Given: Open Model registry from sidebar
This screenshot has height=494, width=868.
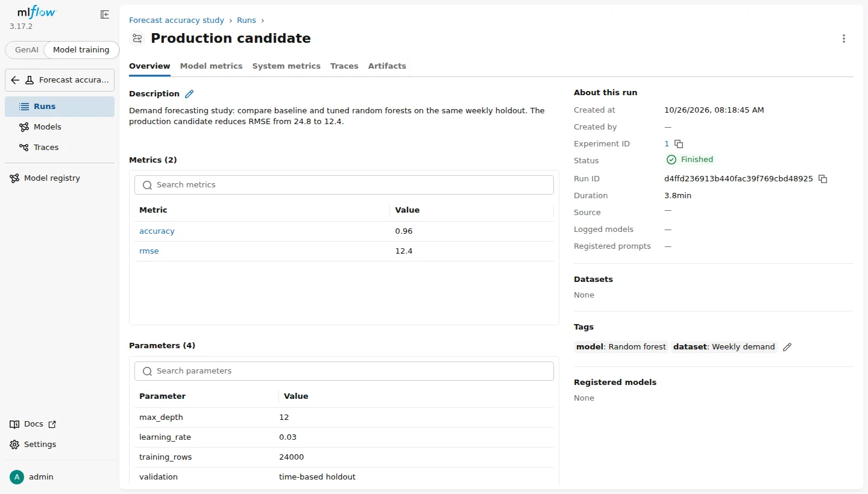Looking at the screenshot, I should click(x=60, y=178).
